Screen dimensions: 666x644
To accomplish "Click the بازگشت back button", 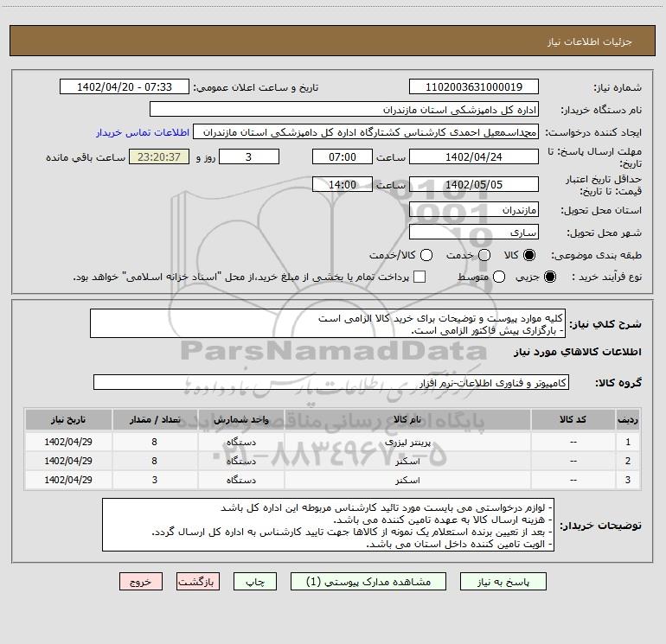I will pyautogui.click(x=198, y=582).
